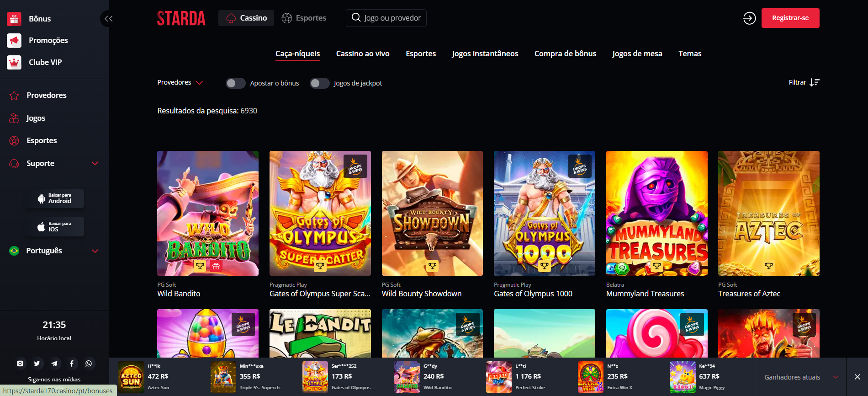The height and width of the screenshot is (396, 868).
Task: Enable the Apostar o bônus toggle
Action: (x=236, y=83)
